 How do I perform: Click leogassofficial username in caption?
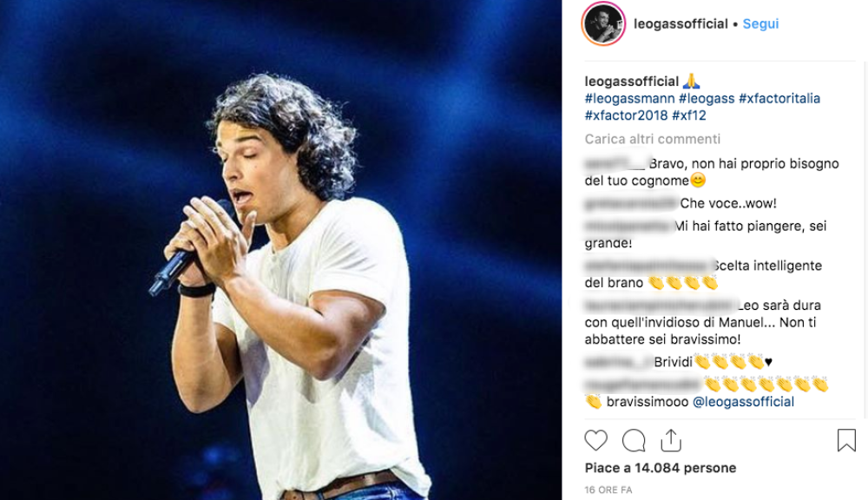coord(632,82)
